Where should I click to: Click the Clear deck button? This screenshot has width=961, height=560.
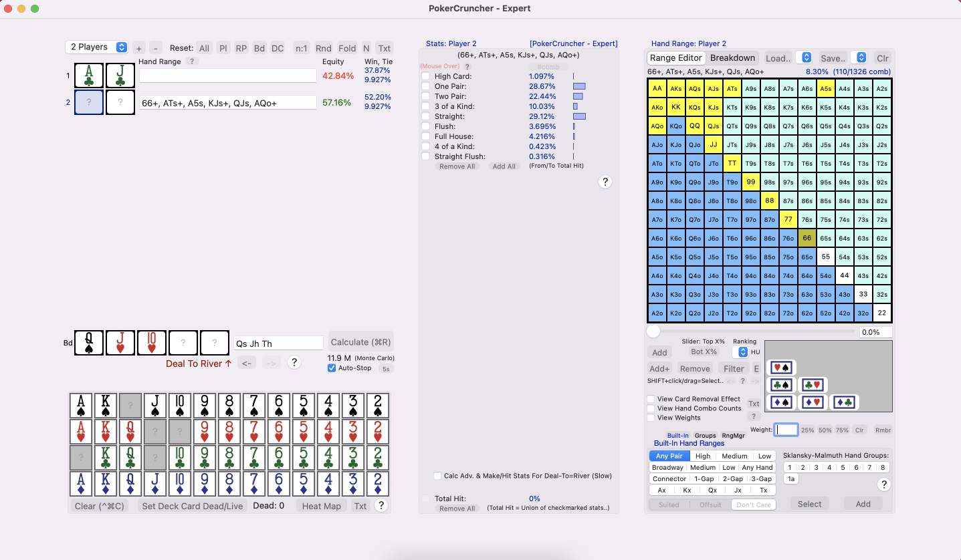tap(100, 506)
